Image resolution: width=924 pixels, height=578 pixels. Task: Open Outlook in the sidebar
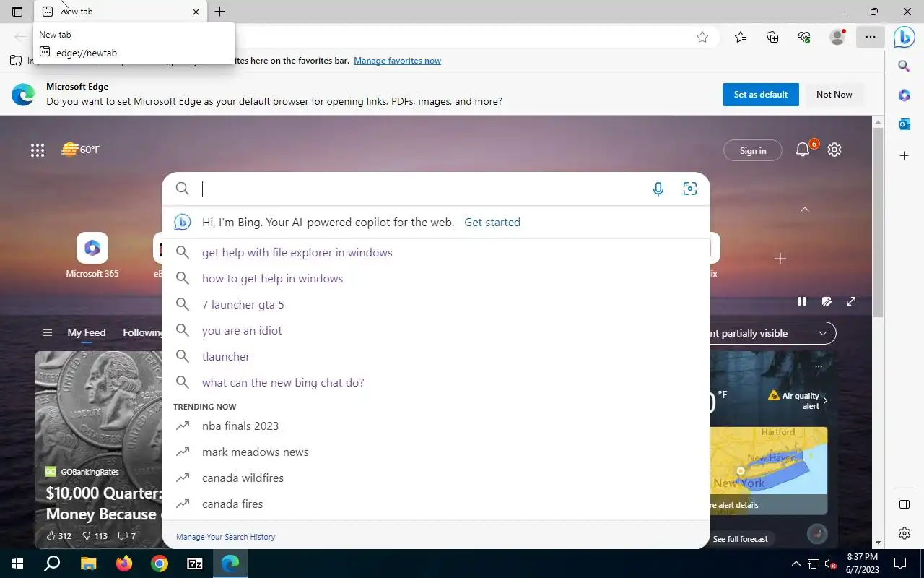(x=904, y=124)
